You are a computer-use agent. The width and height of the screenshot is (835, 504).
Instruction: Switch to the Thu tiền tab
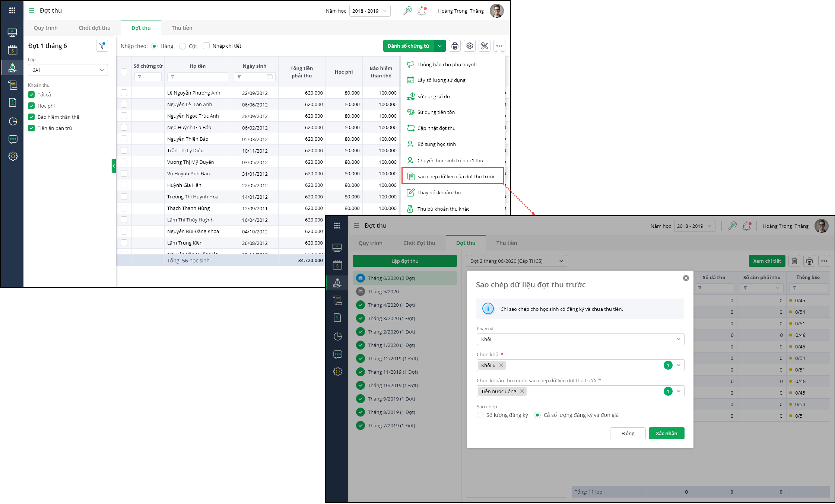coord(182,28)
